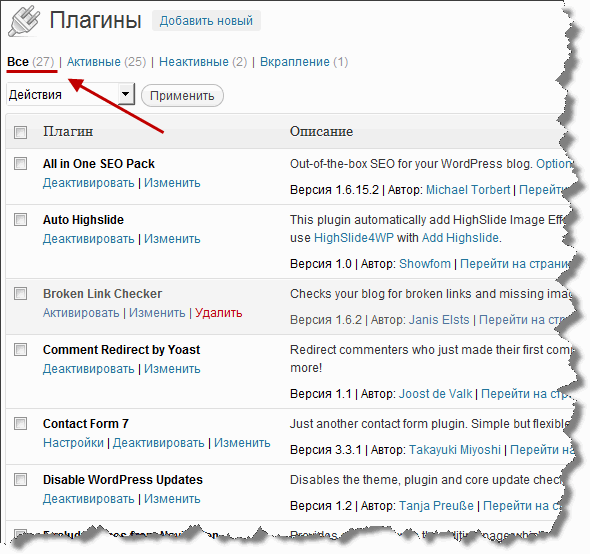Open the Действия bulk actions dropdown arrow
The width and height of the screenshot is (590, 554).
pyautogui.click(x=126, y=94)
